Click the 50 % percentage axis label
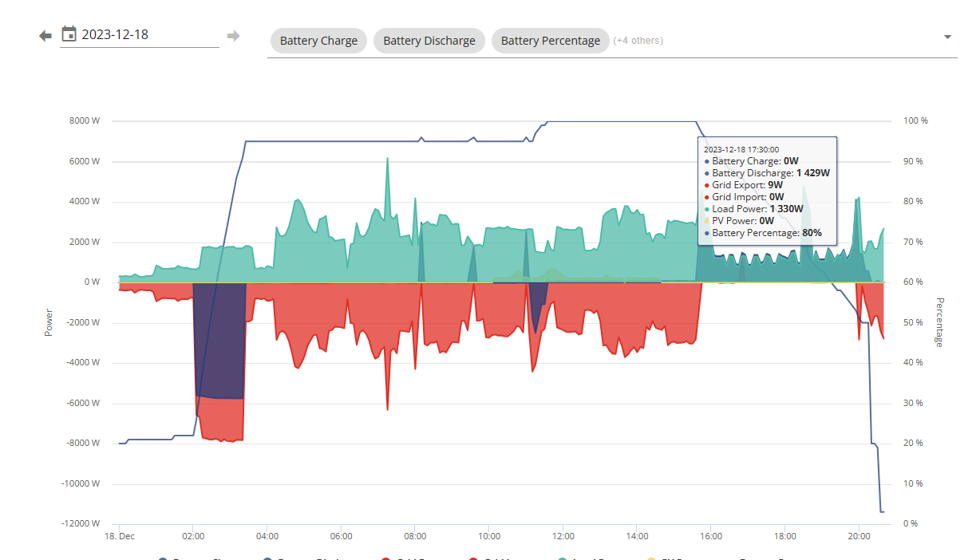Viewport: 976px width, 560px height. [913, 322]
